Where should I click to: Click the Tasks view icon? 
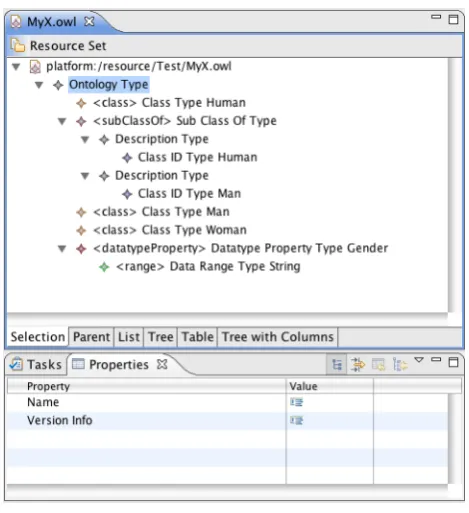click(16, 364)
